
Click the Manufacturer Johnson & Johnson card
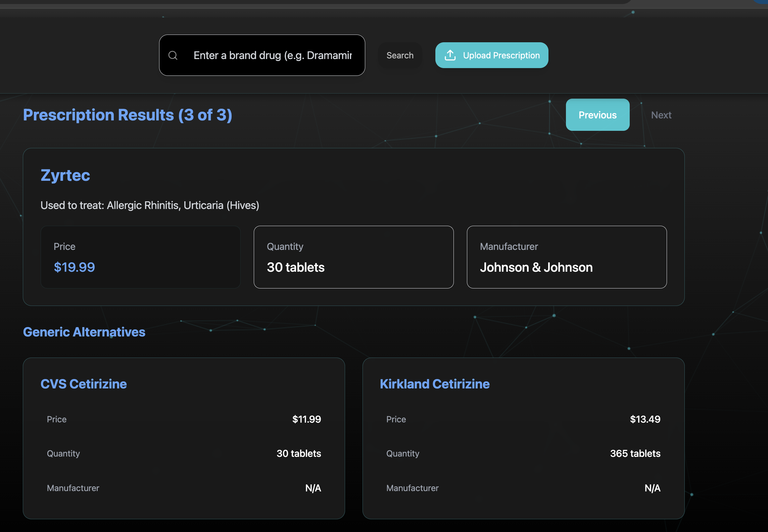(x=567, y=257)
